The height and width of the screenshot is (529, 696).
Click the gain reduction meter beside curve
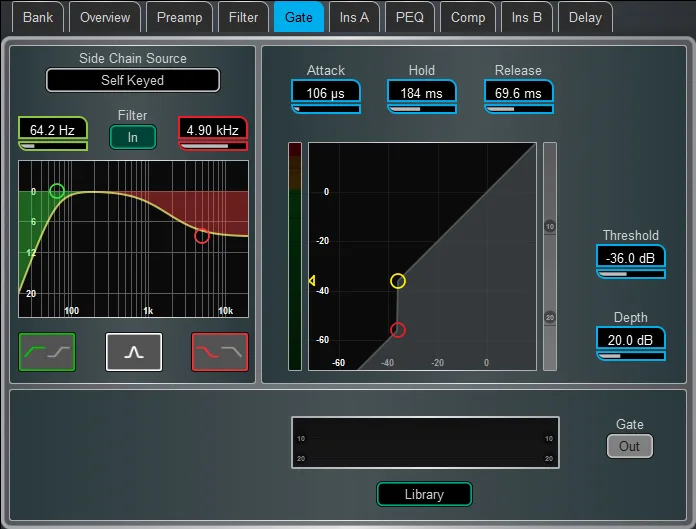tap(550, 256)
